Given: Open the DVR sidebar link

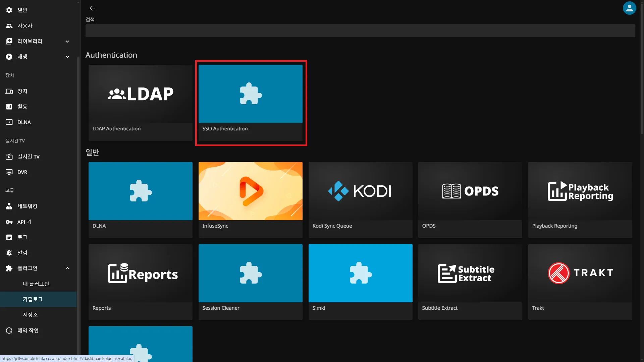Looking at the screenshot, I should pos(22,172).
